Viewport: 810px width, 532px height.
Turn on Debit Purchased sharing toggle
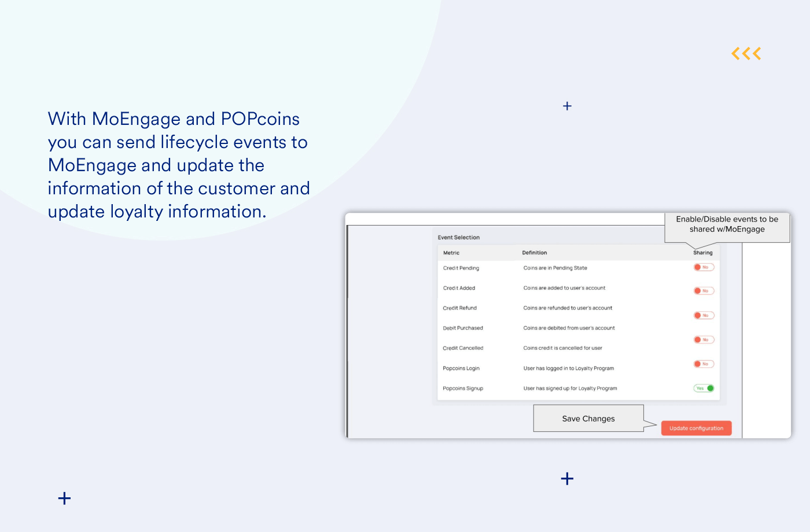pos(704,339)
